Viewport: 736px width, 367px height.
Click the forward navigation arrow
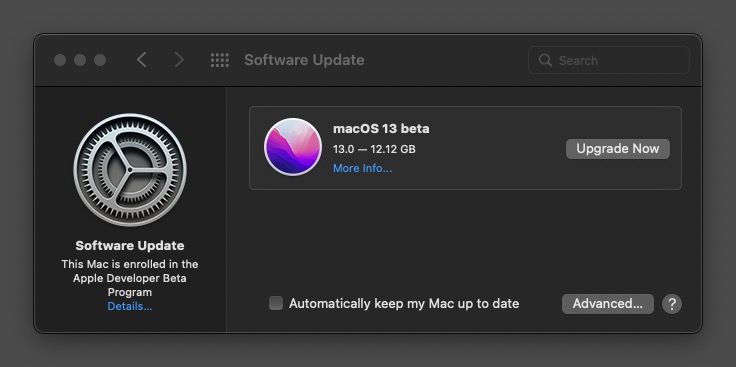(x=179, y=60)
